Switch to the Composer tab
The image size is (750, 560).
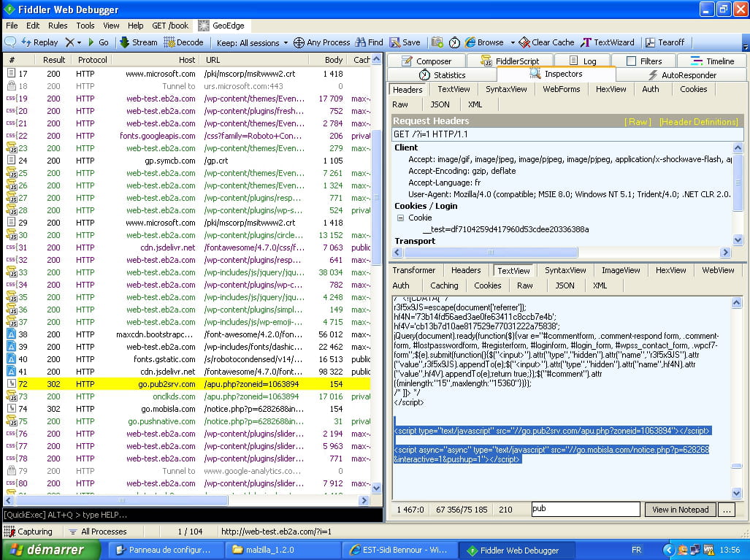tap(426, 61)
